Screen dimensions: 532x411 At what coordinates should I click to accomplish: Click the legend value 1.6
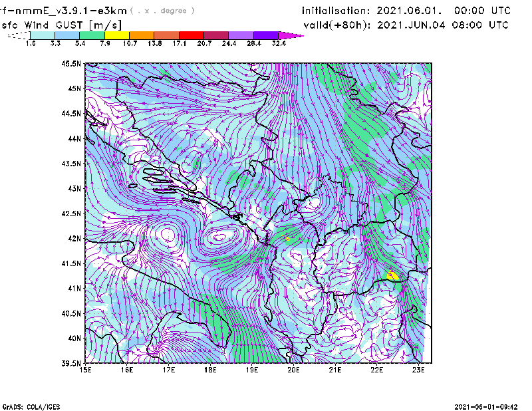31,43
